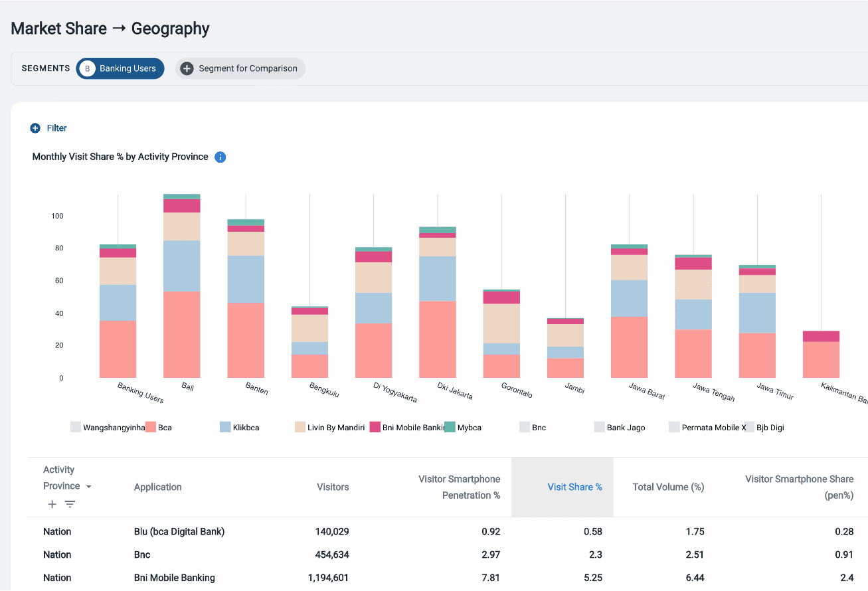
Task: Toggle the Klikbca legend swatch
Action: click(x=226, y=427)
